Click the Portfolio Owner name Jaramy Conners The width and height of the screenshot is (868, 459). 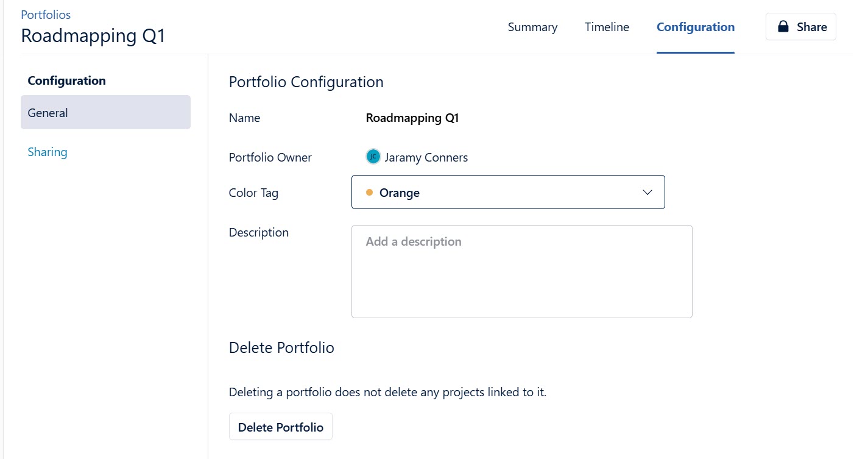(x=426, y=157)
